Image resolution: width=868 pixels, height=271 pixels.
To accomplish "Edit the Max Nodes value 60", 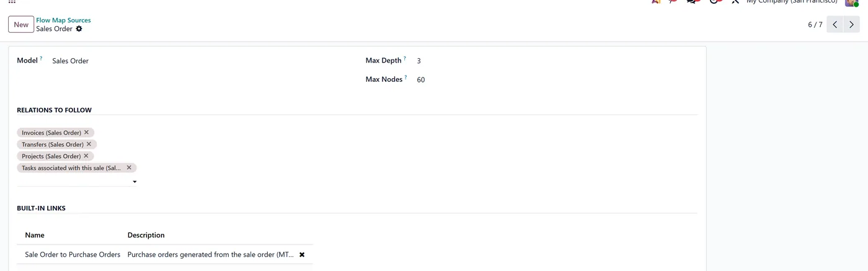I will (x=421, y=80).
